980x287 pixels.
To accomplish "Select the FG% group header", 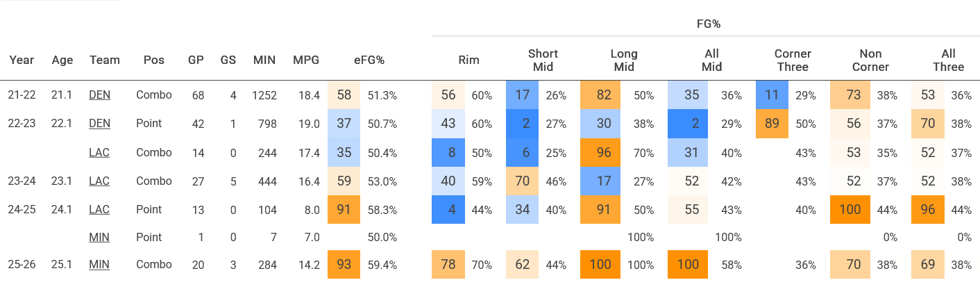I will coord(709,24).
